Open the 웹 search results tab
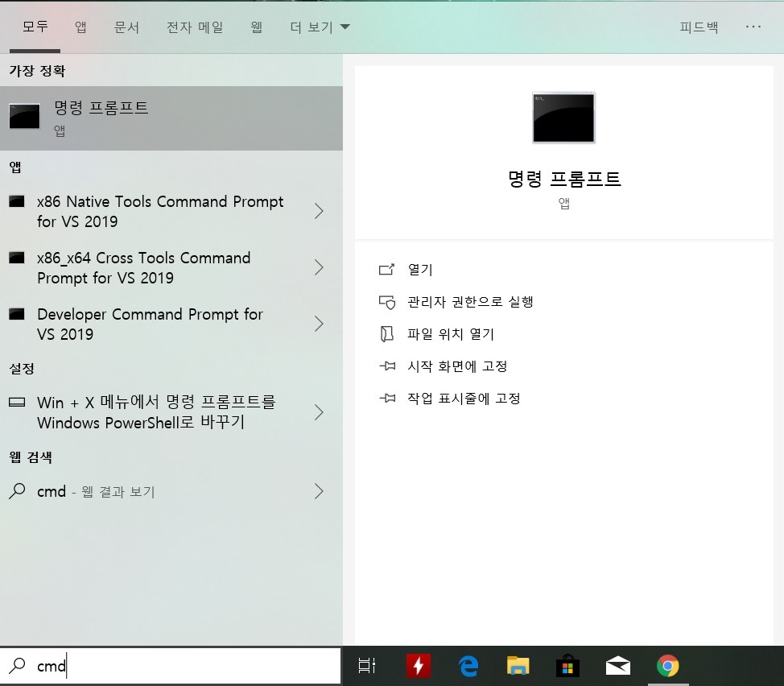Image resolution: width=784 pixels, height=686 pixels. (257, 26)
